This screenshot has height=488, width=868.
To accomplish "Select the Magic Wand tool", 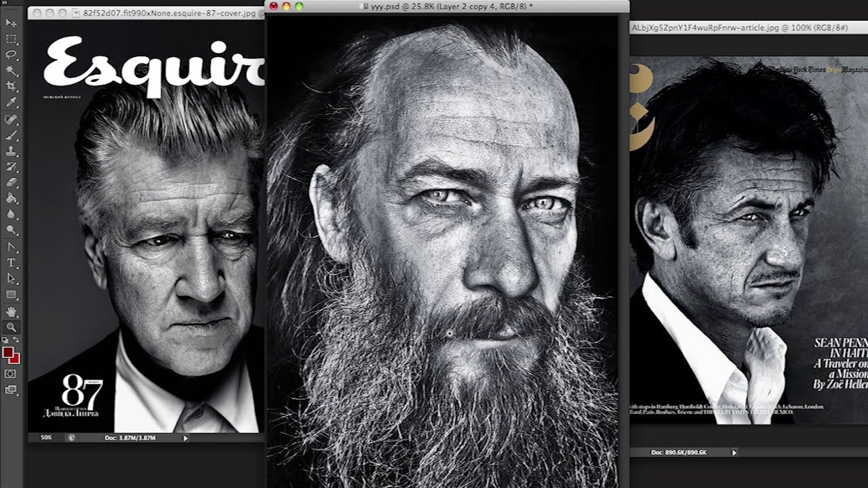I will point(12,70).
